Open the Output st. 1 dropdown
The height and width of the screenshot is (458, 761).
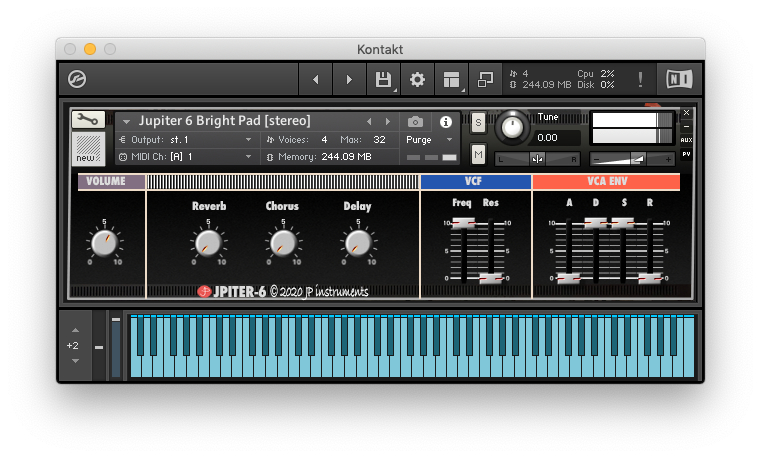coord(185,140)
